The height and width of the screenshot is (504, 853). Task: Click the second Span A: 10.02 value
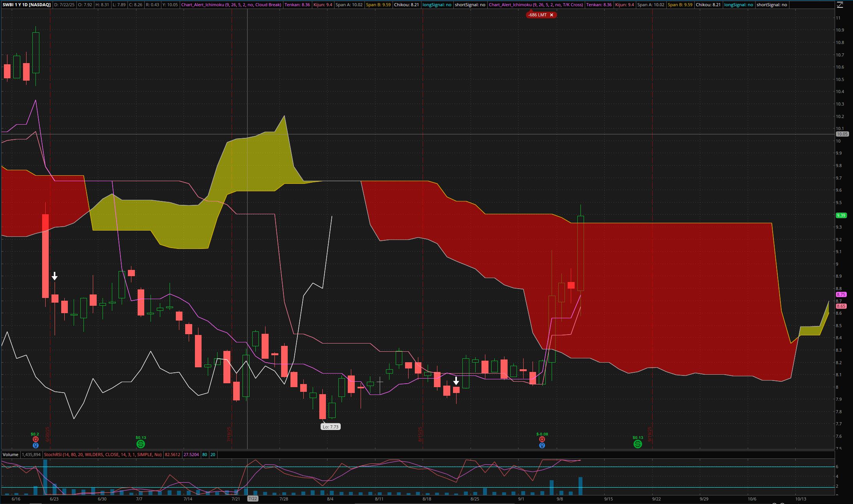coord(651,5)
